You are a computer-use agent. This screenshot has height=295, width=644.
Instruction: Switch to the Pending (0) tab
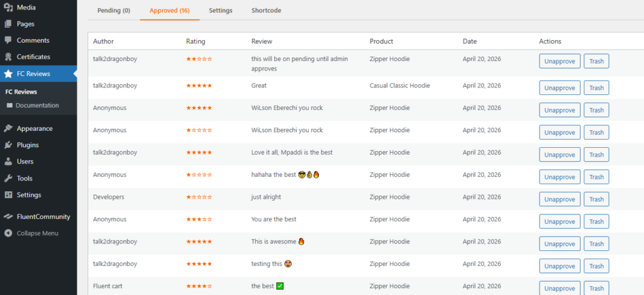pos(114,11)
